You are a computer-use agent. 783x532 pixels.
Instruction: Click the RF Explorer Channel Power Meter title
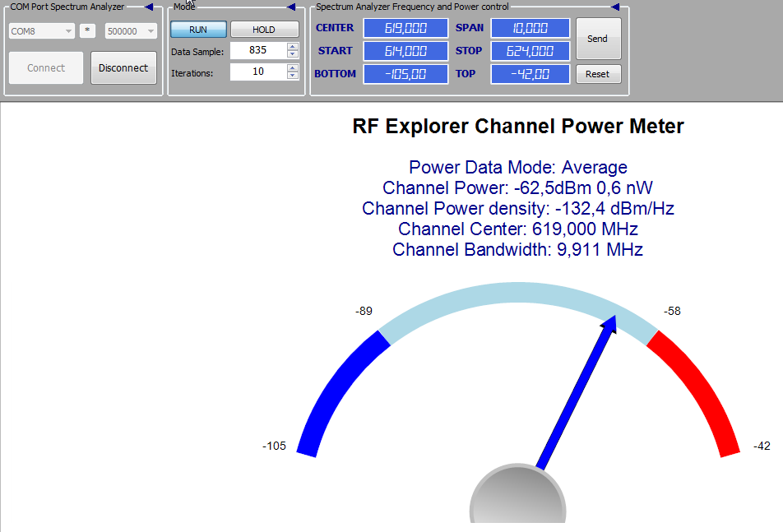518,127
